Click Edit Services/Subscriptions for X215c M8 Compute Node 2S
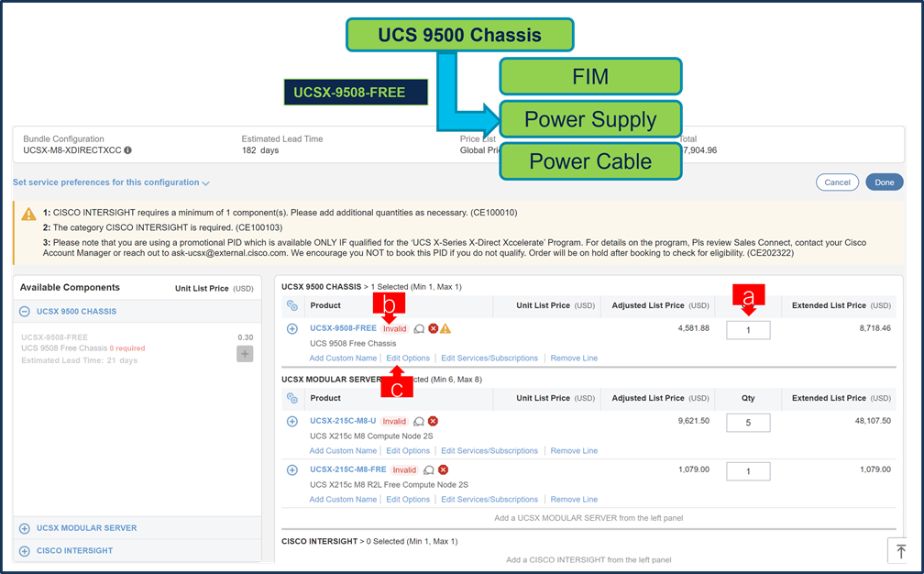 tap(489, 451)
